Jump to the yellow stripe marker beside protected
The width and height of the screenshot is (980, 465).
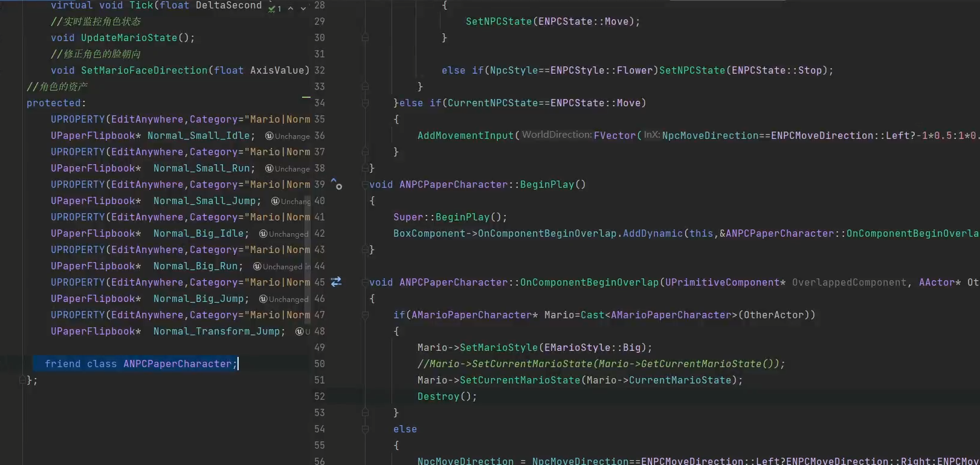pyautogui.click(x=306, y=97)
